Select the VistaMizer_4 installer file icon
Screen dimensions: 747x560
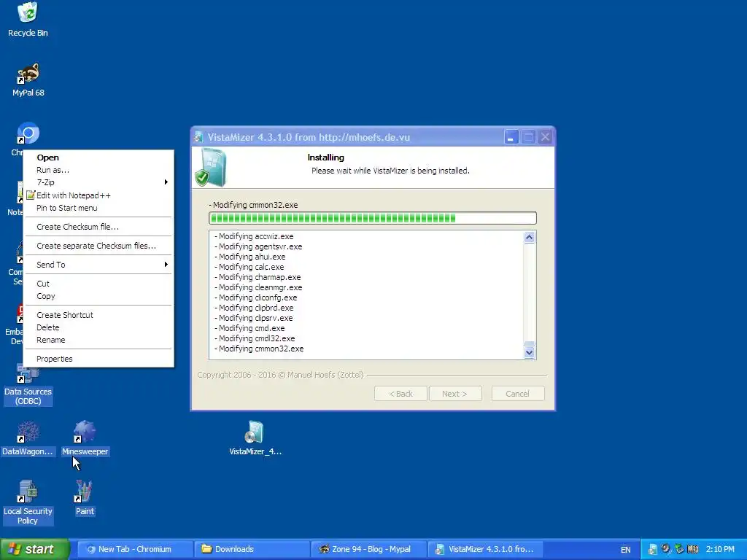pos(255,438)
